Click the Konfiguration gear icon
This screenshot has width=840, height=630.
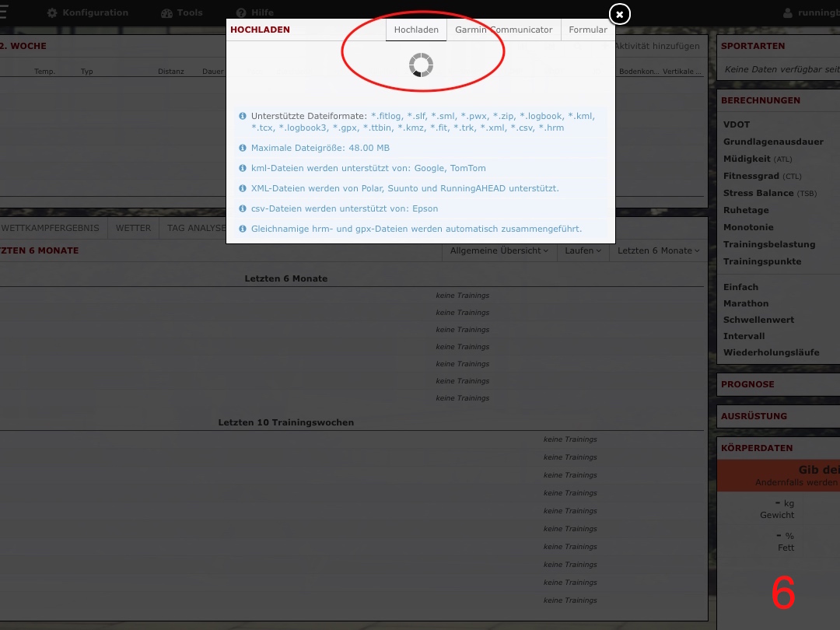click(52, 13)
